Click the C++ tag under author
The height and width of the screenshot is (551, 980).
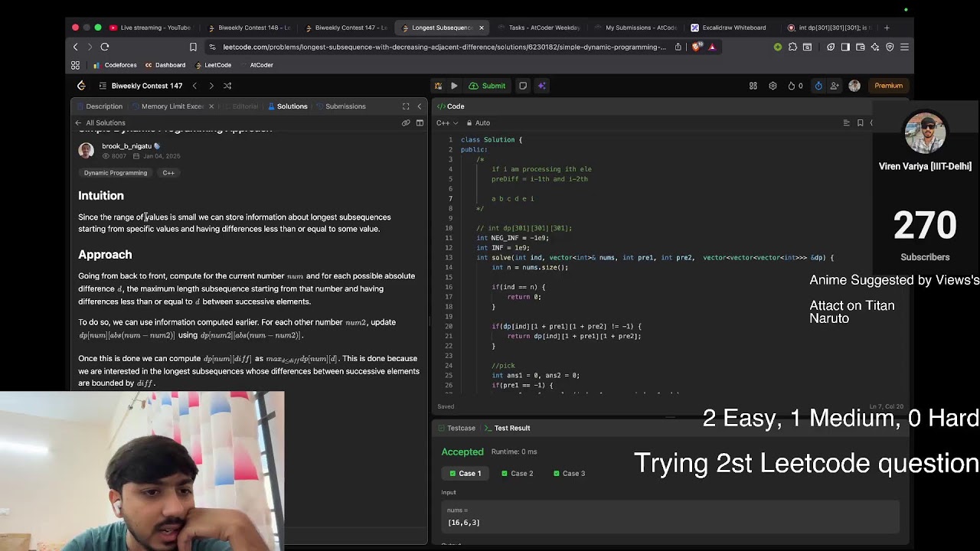click(168, 173)
